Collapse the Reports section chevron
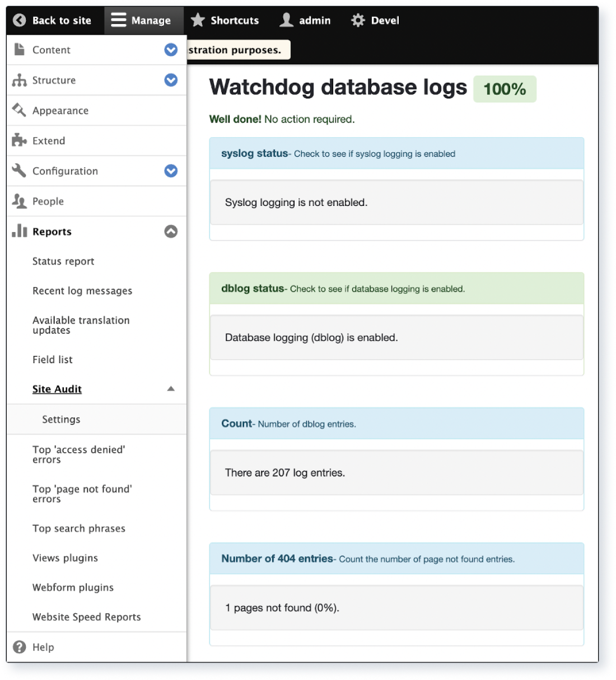Screen dimensions: 616x680 171,231
